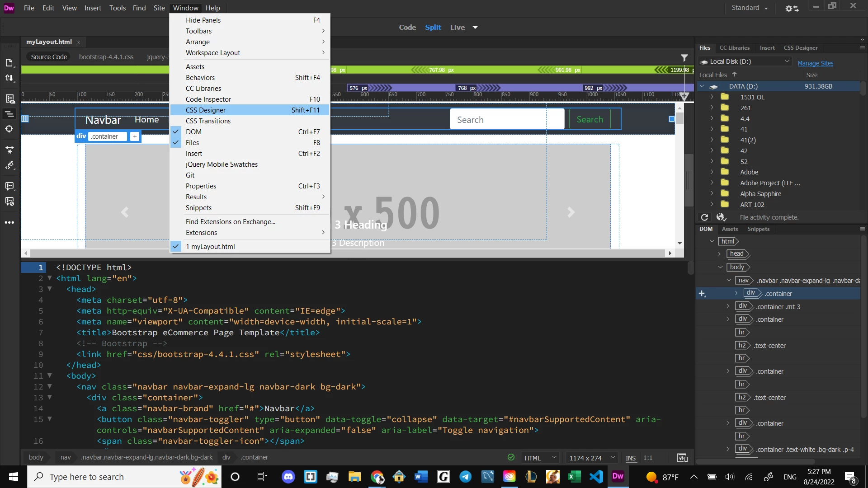Click the Search input in navbar preview
Screen dimensions: 868x488
click(x=506, y=120)
